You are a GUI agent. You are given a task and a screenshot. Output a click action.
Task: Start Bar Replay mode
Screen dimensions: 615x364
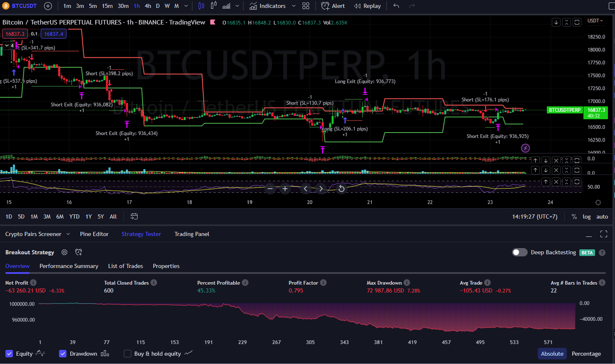tap(367, 6)
